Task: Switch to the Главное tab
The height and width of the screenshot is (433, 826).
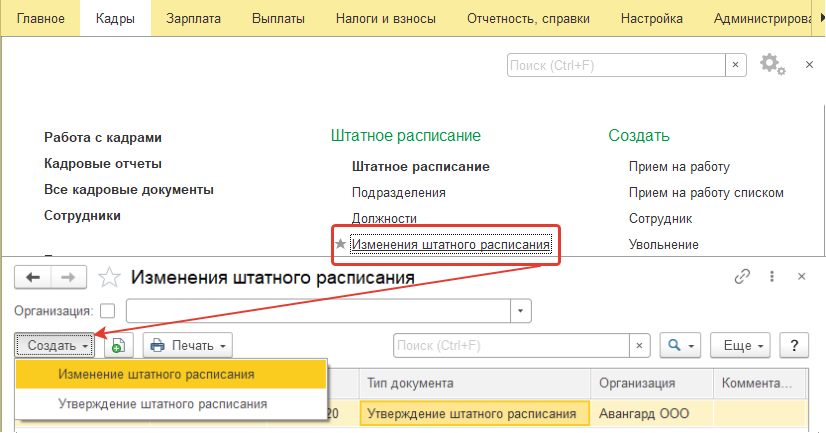Action: point(41,18)
